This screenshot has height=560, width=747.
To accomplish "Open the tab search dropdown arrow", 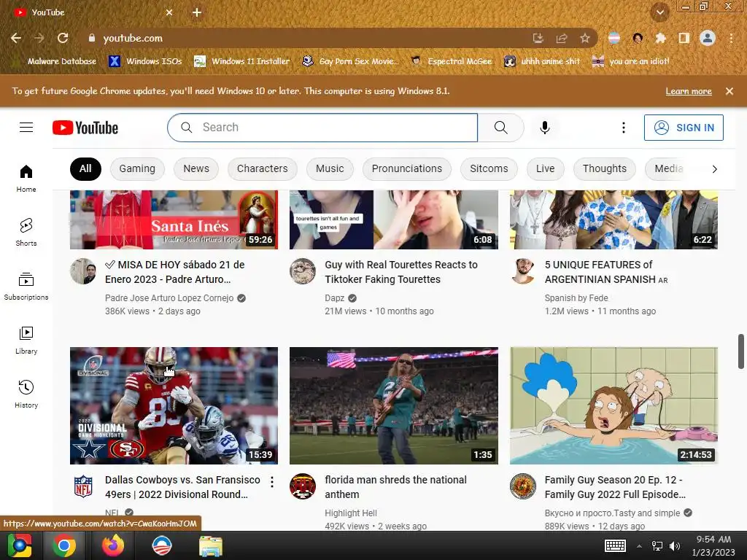I will pyautogui.click(x=660, y=12).
